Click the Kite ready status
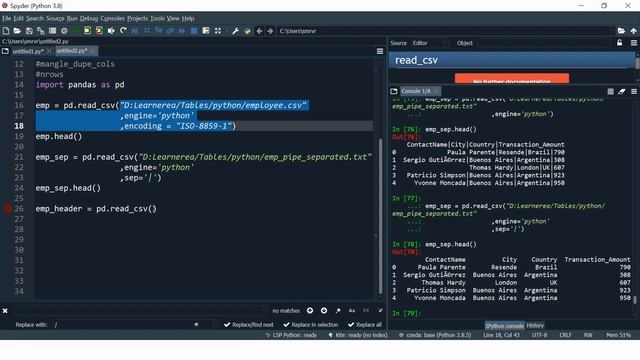The height and width of the screenshot is (360, 640). [x=358, y=335]
